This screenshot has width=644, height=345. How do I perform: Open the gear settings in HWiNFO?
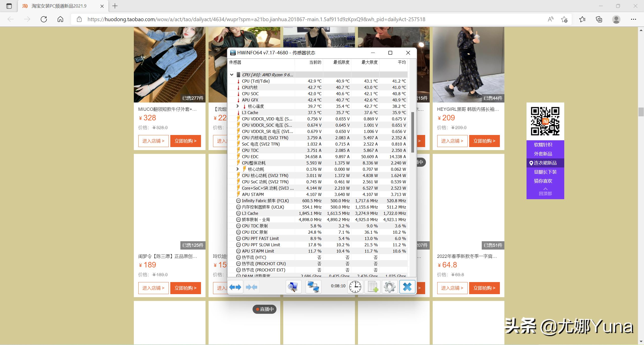click(x=390, y=287)
